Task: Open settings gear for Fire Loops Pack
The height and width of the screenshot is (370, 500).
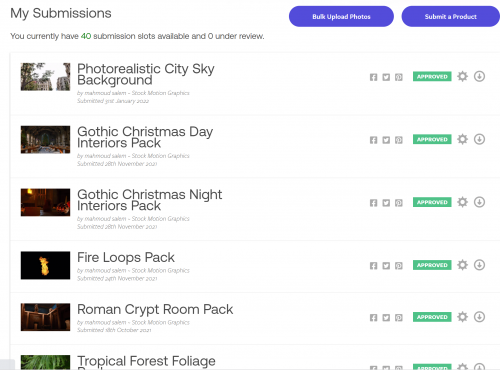Action: coord(462,265)
